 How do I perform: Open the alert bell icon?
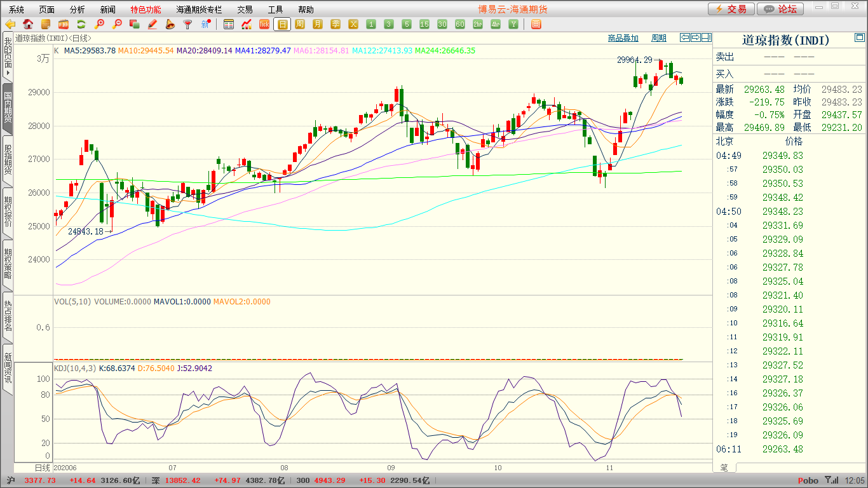tap(170, 25)
